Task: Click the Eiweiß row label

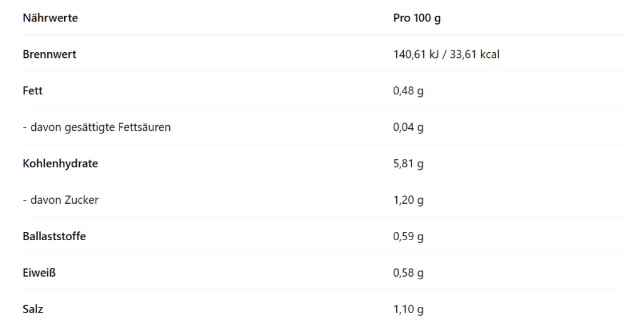Action: click(39, 274)
